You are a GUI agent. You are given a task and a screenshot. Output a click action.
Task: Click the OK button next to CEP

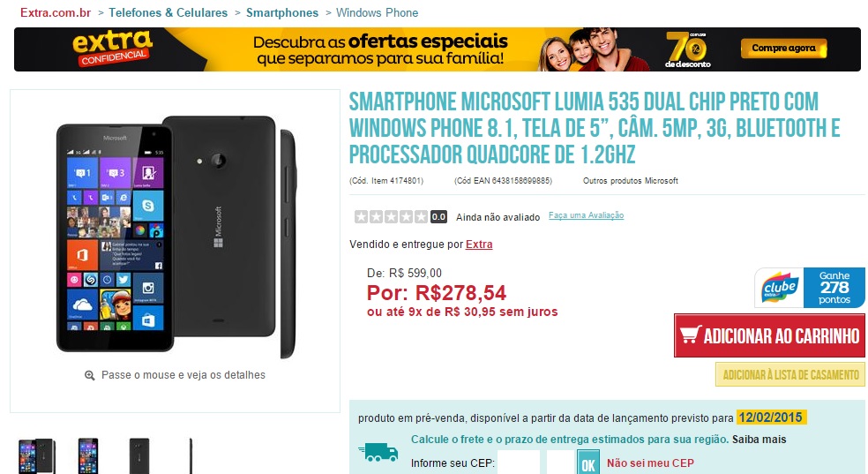tap(587, 463)
